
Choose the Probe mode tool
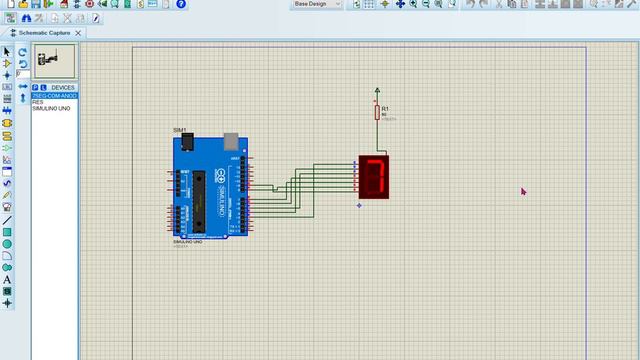[7, 195]
